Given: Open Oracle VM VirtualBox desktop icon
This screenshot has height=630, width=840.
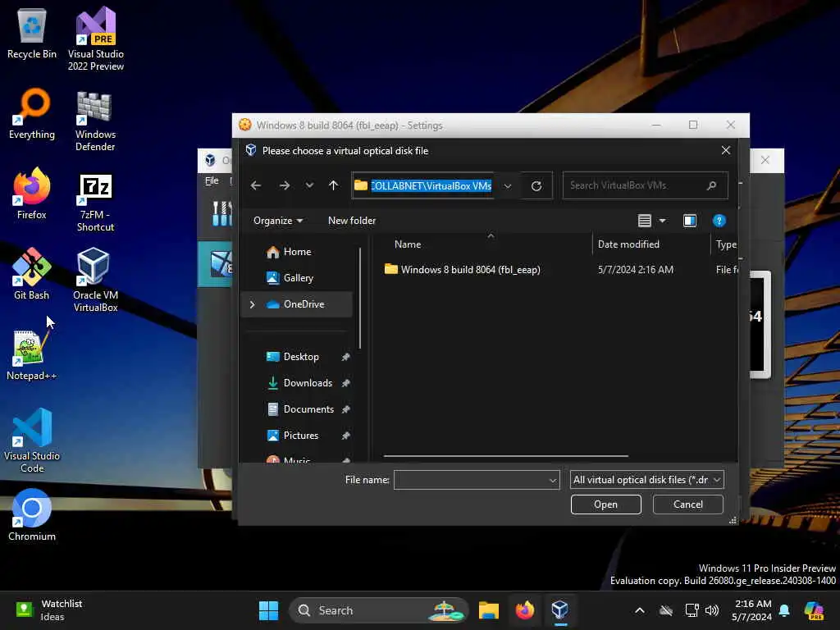Looking at the screenshot, I should 95,279.
